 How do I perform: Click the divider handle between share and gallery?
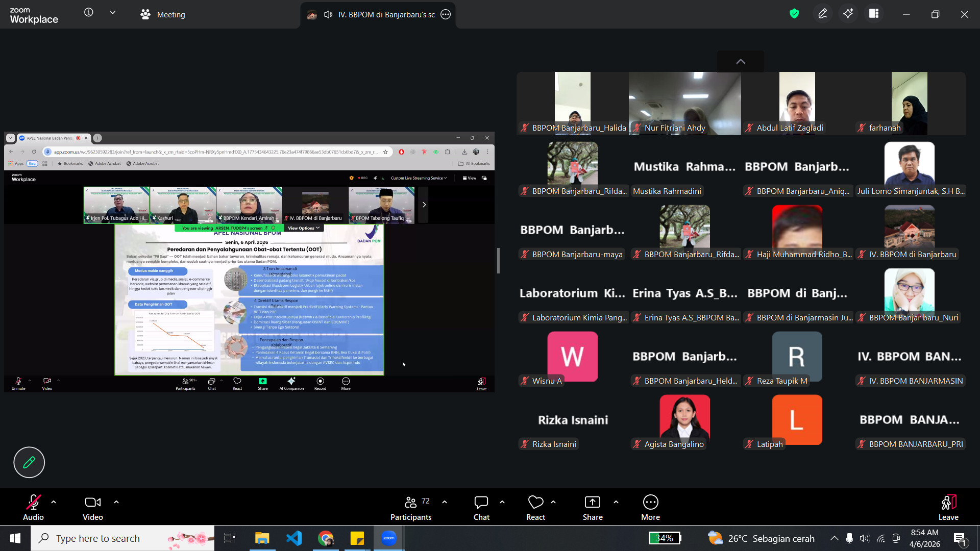click(498, 261)
